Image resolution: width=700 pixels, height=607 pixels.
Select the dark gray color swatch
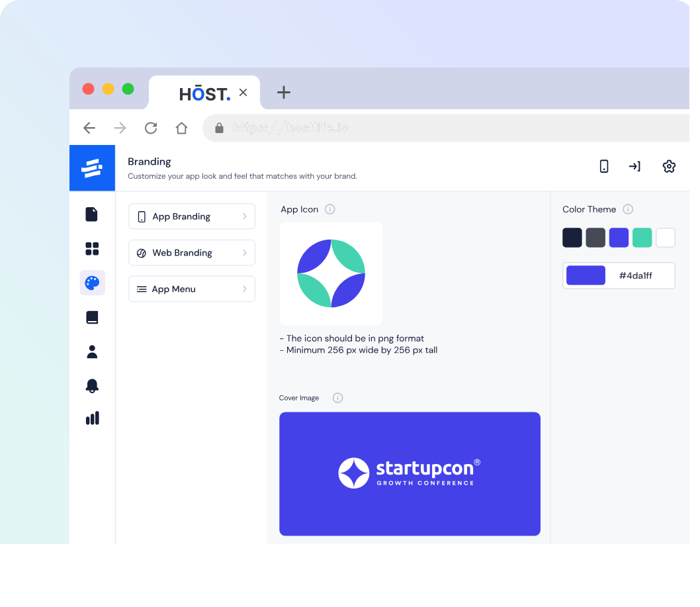tap(595, 237)
